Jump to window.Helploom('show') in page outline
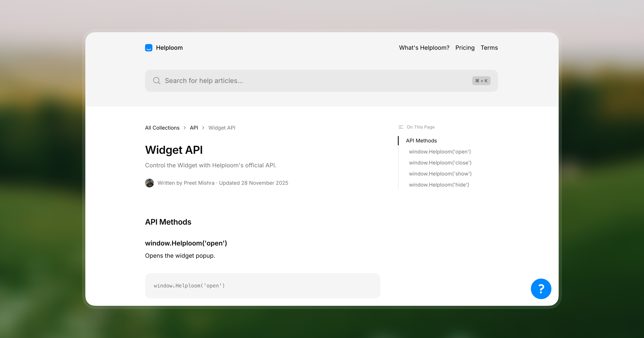644x338 pixels. 440,174
